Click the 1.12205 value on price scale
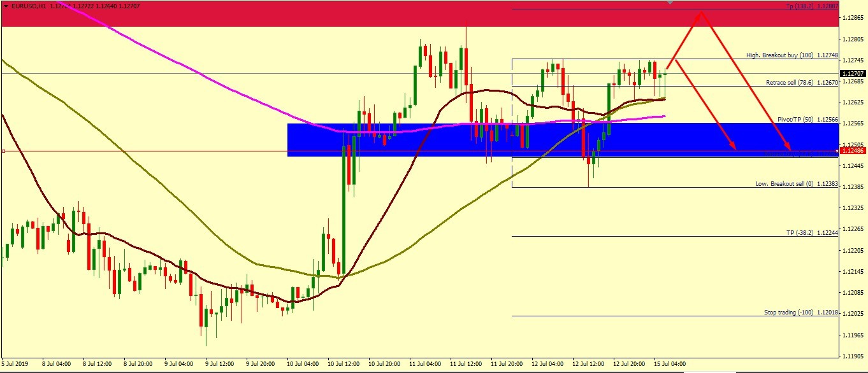 tap(853, 250)
